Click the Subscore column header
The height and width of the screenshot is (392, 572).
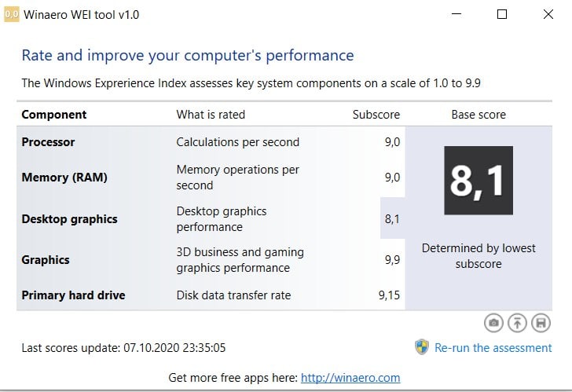[376, 115]
